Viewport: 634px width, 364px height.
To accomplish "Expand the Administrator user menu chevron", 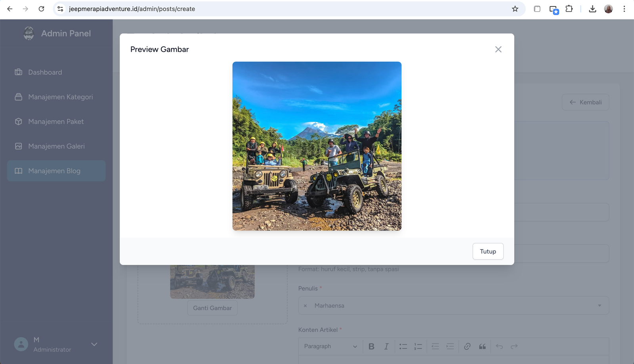I will 94,344.
